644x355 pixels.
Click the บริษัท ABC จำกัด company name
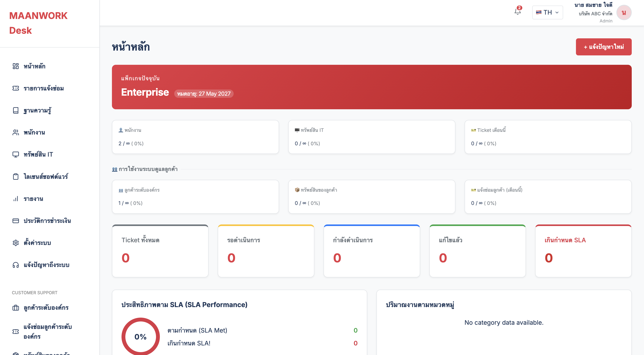coord(596,13)
